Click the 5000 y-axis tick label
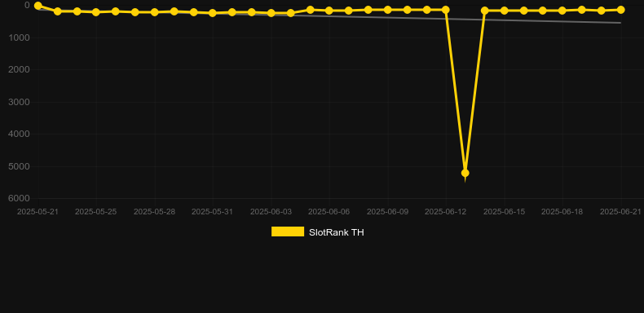Image resolution: width=644 pixels, height=313 pixels. pos(19,166)
